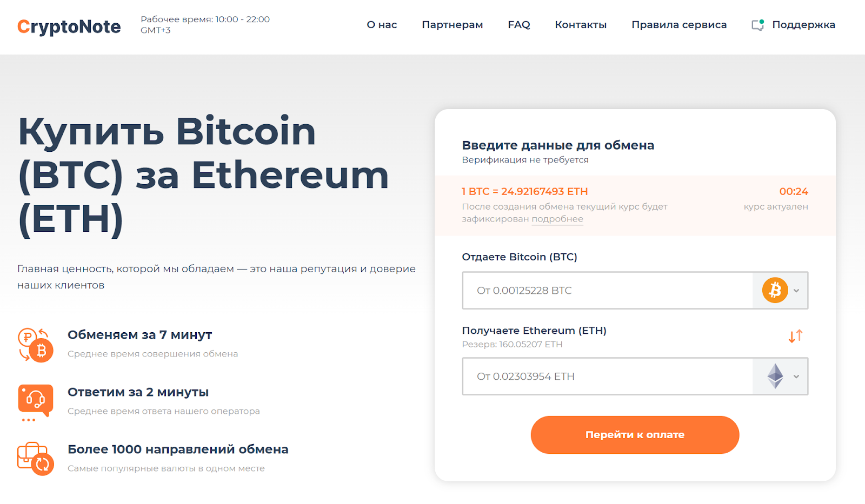Click the CryptoNote logo

[69, 26]
